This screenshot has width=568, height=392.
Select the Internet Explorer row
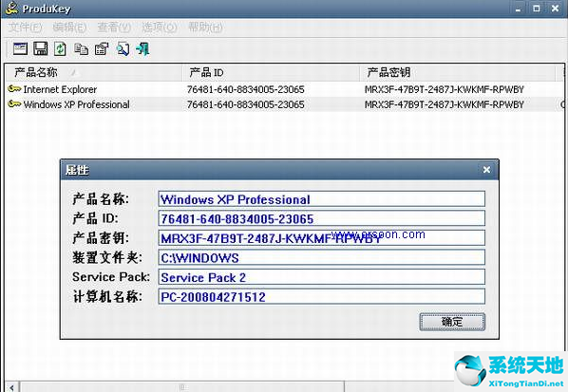pos(284,89)
